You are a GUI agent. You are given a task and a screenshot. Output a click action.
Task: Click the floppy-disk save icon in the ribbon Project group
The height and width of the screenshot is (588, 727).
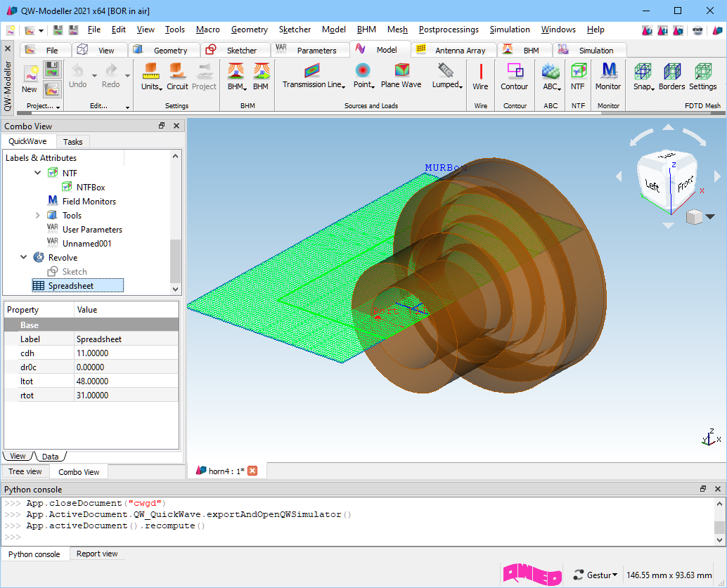point(53,70)
